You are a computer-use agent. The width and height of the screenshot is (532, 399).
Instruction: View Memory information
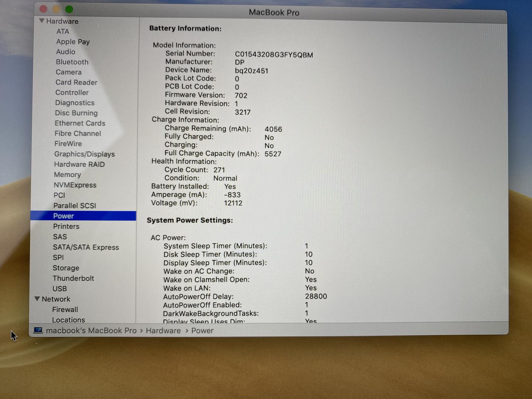pyautogui.click(x=67, y=174)
